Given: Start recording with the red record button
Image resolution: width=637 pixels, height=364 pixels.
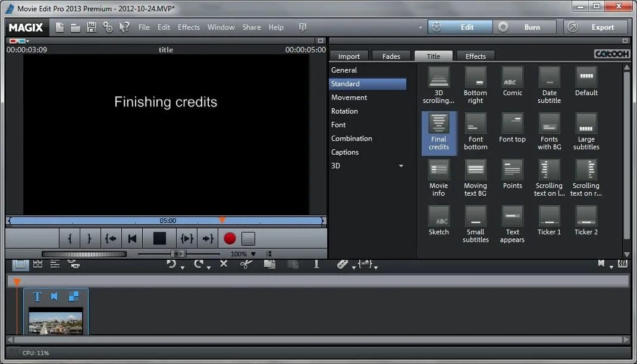Looking at the screenshot, I should 230,239.
